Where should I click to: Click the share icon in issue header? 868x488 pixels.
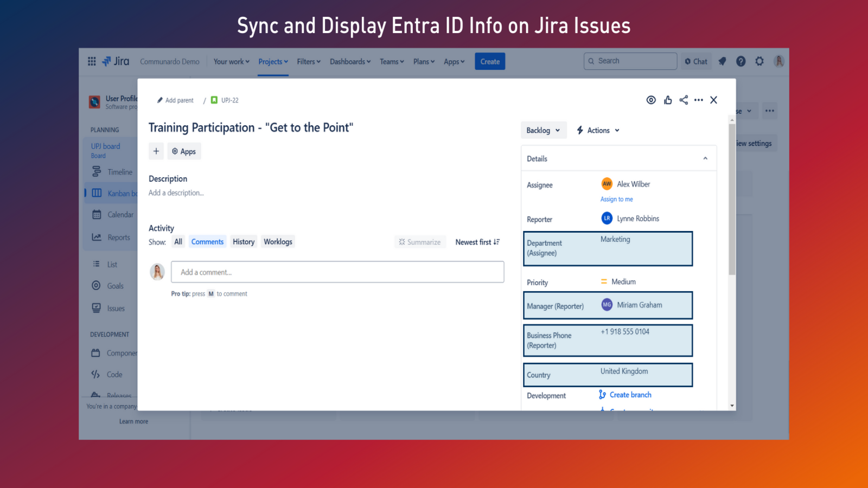pos(684,100)
